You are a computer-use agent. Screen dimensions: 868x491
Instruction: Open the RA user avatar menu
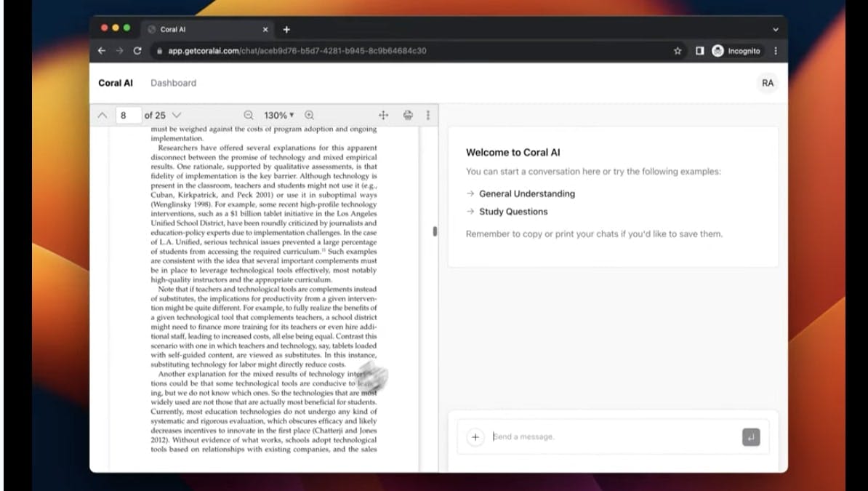point(768,83)
